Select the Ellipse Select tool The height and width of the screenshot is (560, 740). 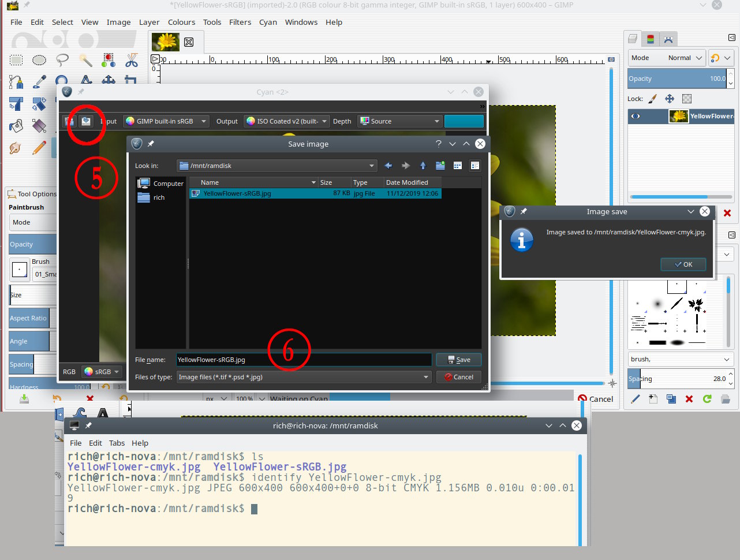click(x=39, y=60)
